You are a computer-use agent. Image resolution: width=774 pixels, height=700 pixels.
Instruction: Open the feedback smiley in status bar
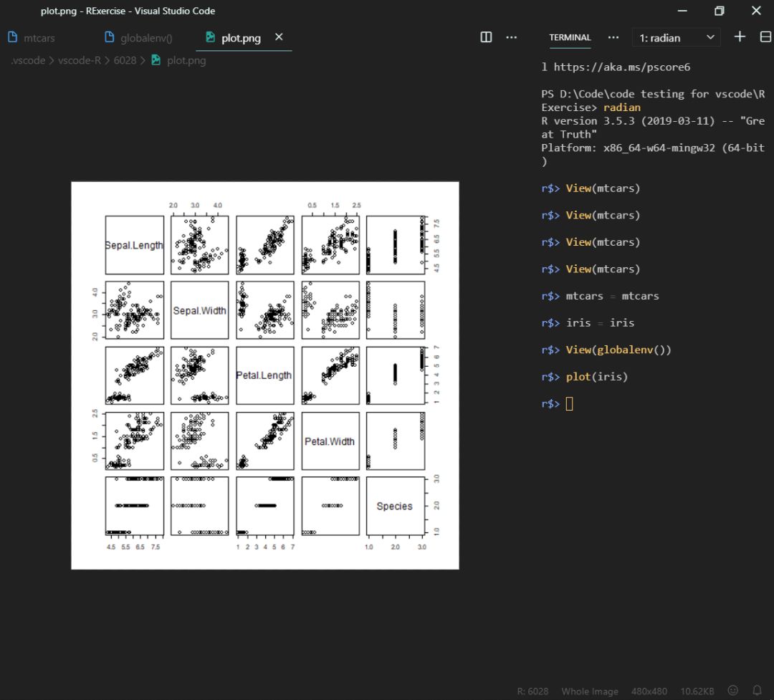tap(733, 690)
